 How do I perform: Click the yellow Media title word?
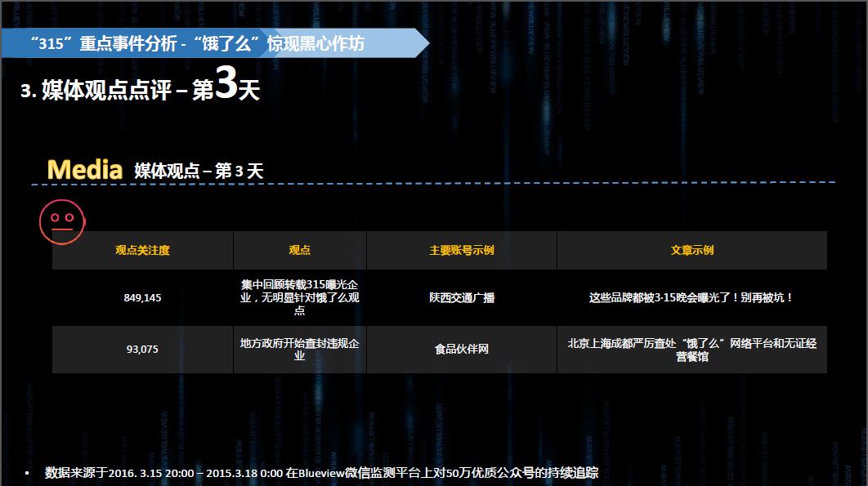[85, 169]
